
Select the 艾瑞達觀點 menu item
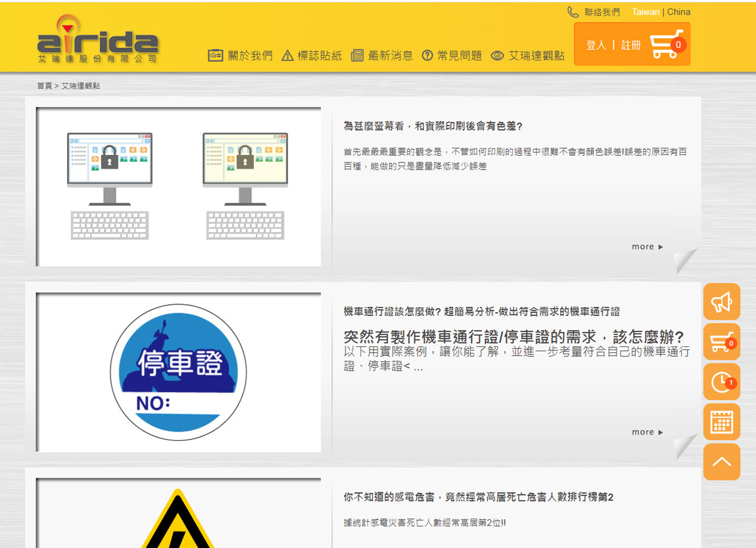528,56
